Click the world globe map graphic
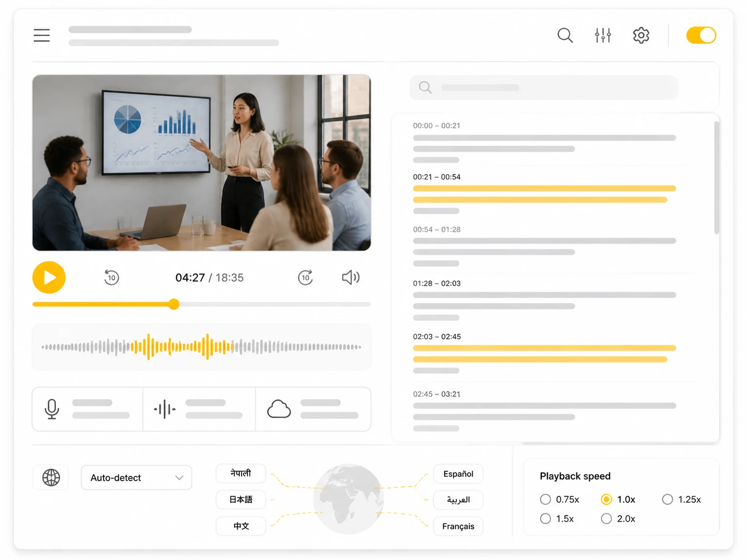The image size is (747, 560). (x=349, y=499)
